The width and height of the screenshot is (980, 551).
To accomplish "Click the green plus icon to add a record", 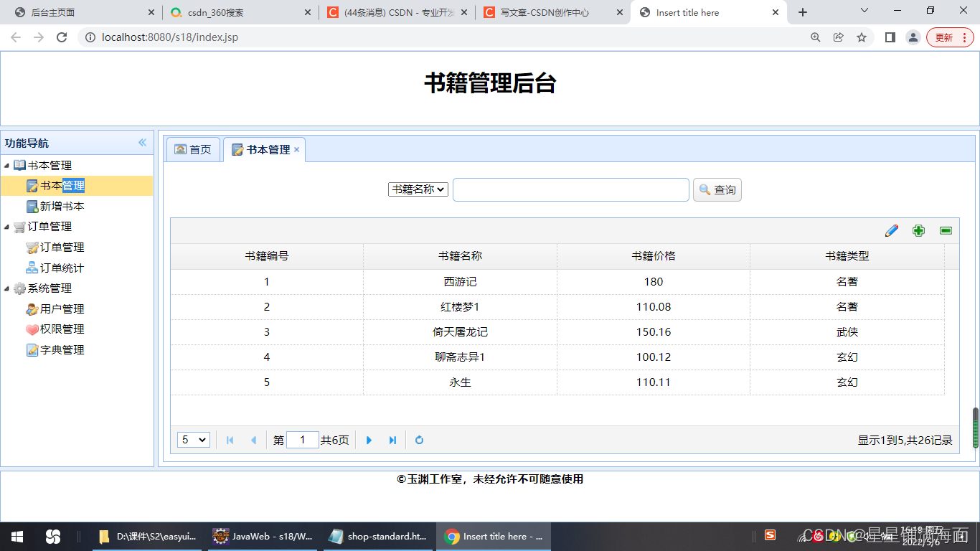I will point(918,230).
